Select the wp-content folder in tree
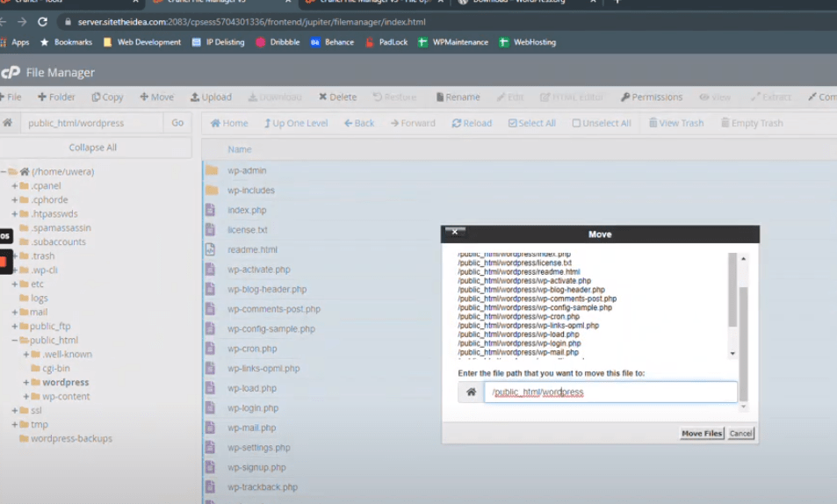The image size is (837, 504). tap(66, 396)
